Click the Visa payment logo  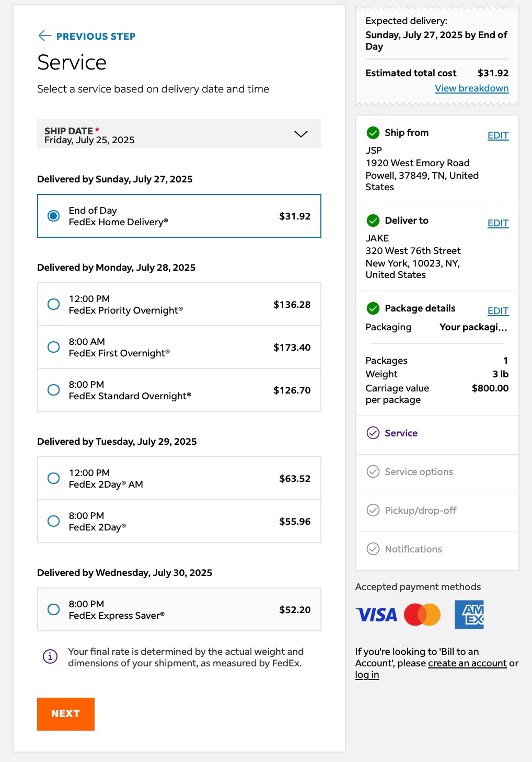click(376, 615)
